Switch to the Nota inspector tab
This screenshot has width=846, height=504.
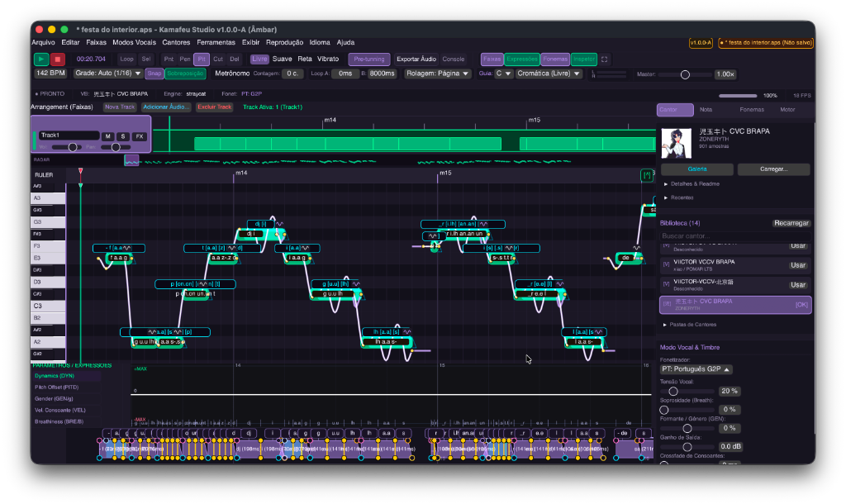706,110
